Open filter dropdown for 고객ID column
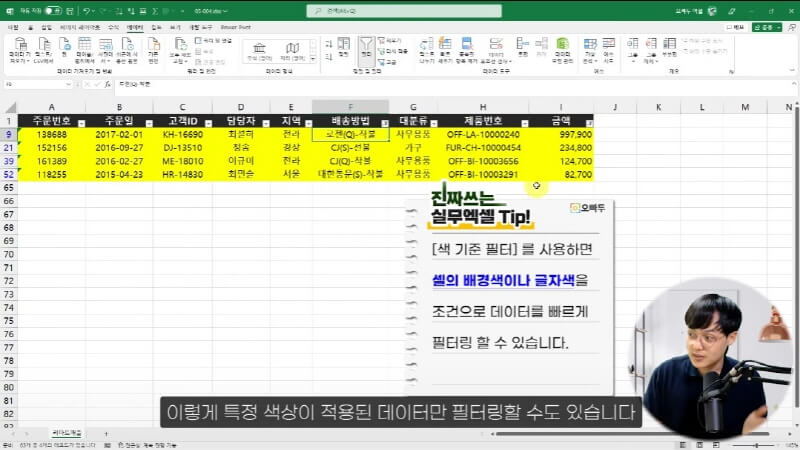 (208, 123)
